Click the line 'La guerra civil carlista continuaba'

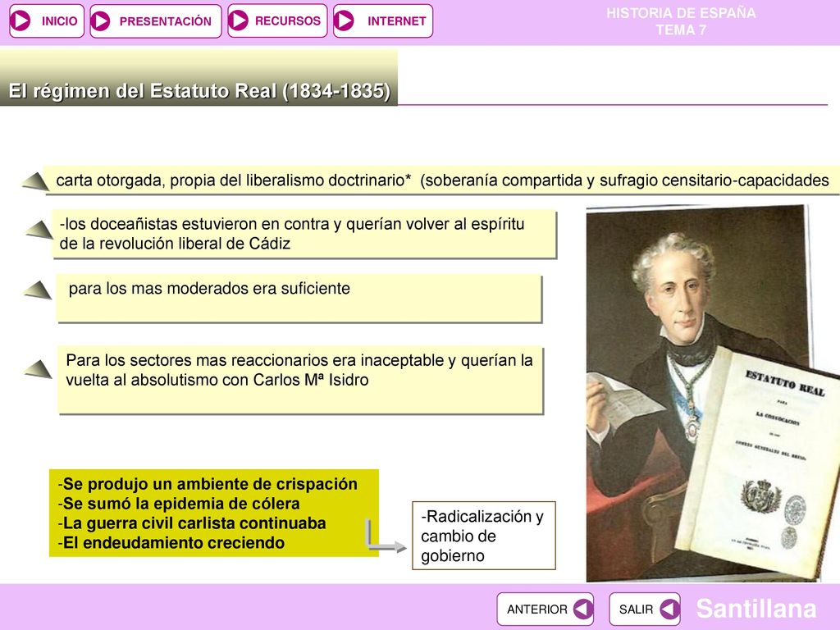(192, 523)
